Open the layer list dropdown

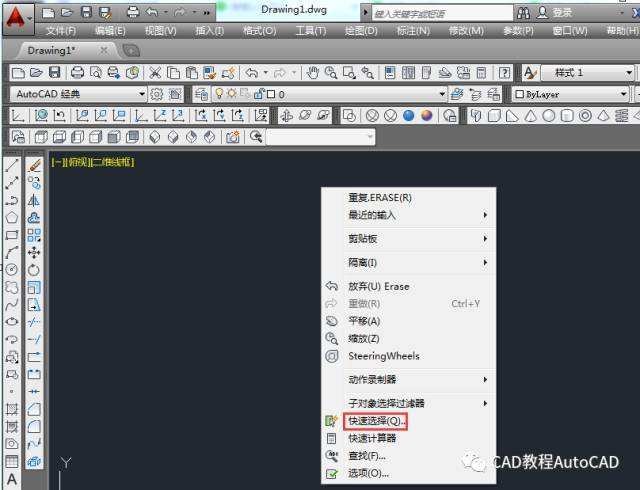(x=329, y=94)
